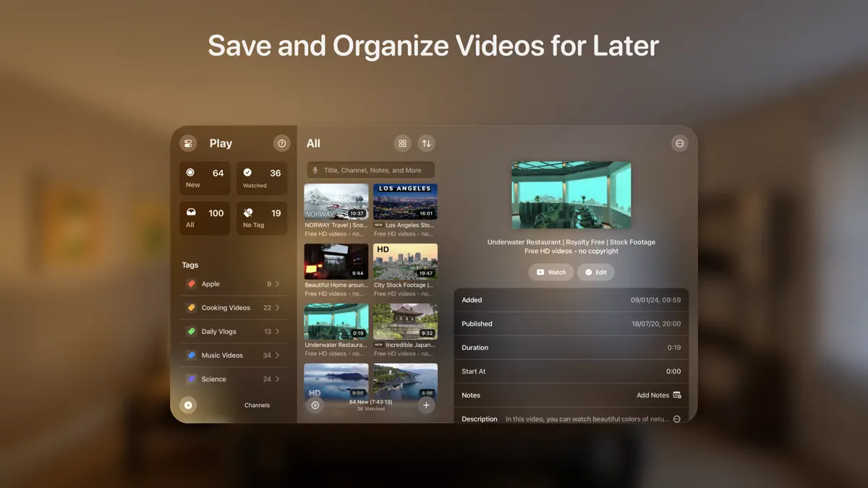Screen dimensions: 868x488
Task: Select the New videos filter
Action: coord(204,178)
